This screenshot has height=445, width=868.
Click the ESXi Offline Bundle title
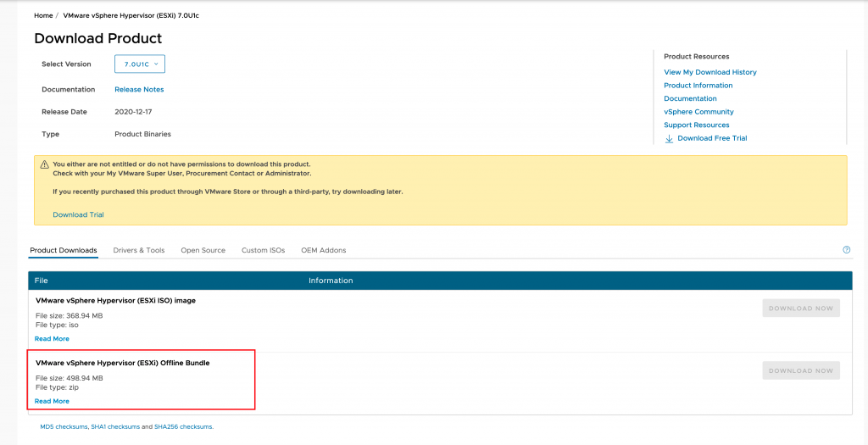(x=122, y=363)
